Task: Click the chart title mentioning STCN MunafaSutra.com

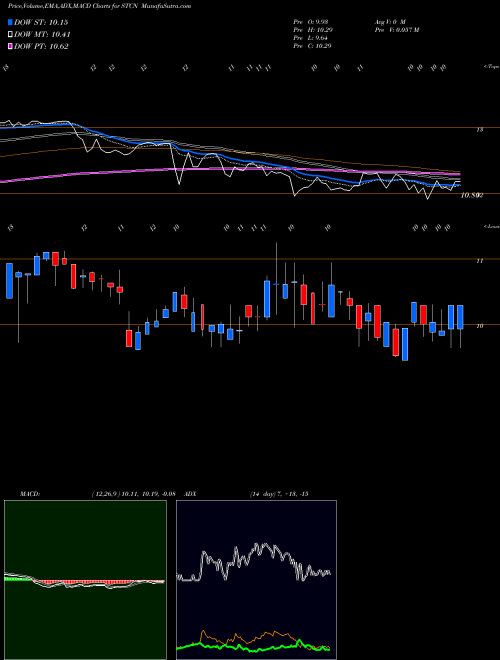Action: point(99,6)
